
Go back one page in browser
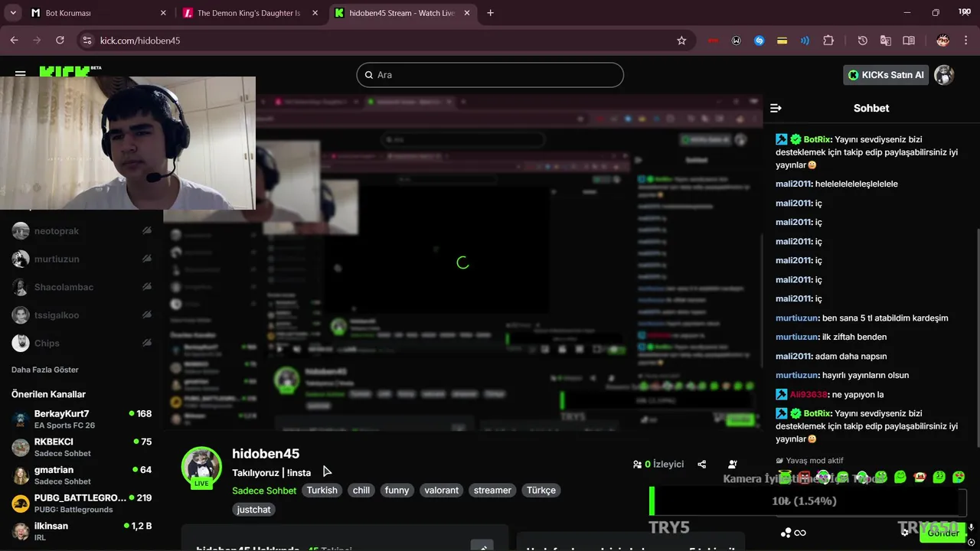14,41
